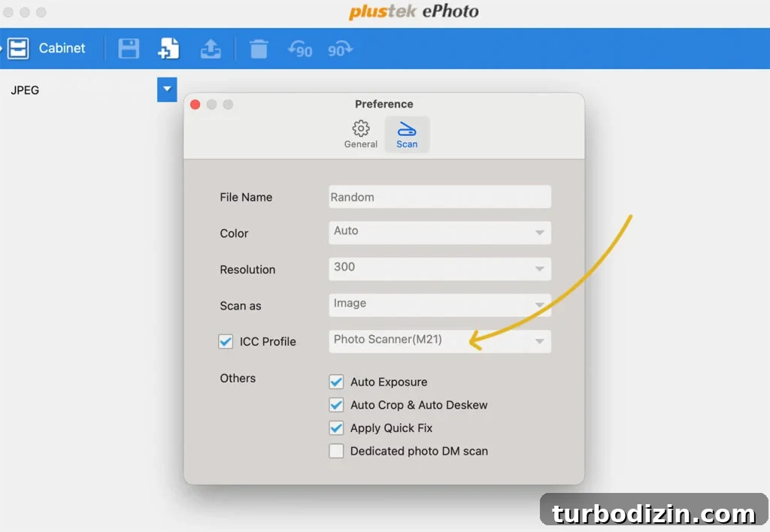Toggle Auto Crop & Auto Deskew checkbox
The width and height of the screenshot is (770, 532).
336,405
